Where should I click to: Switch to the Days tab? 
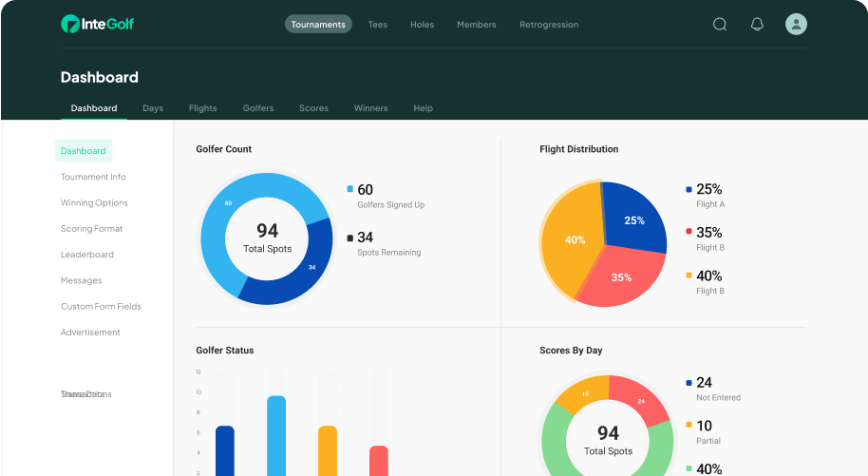point(153,108)
